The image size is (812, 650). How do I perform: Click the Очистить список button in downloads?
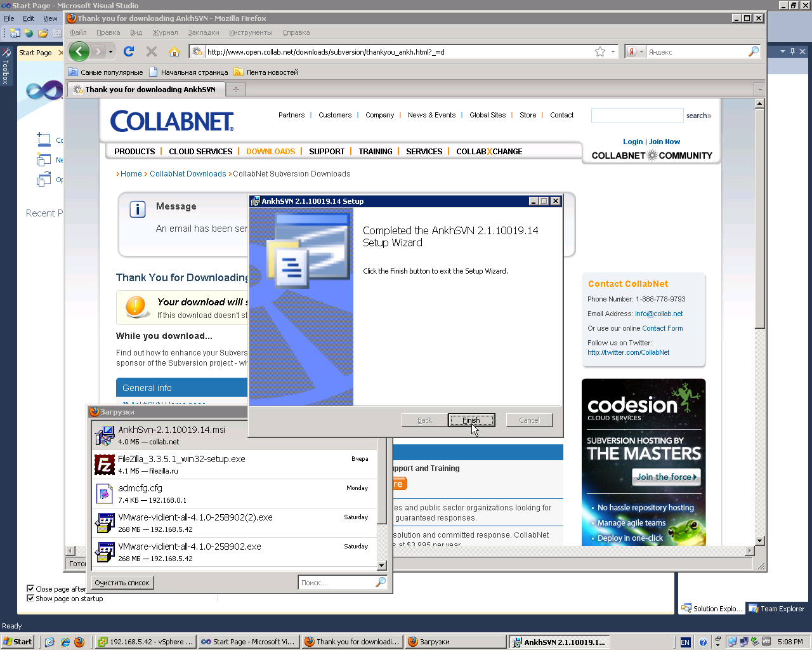click(x=122, y=582)
